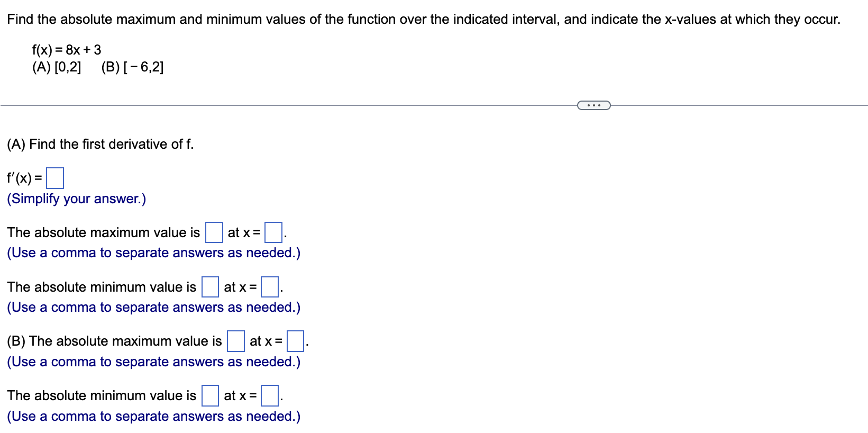This screenshot has width=868, height=433.
Task: Click absolute maximum value box in part (B)
Action: pyautogui.click(x=235, y=341)
